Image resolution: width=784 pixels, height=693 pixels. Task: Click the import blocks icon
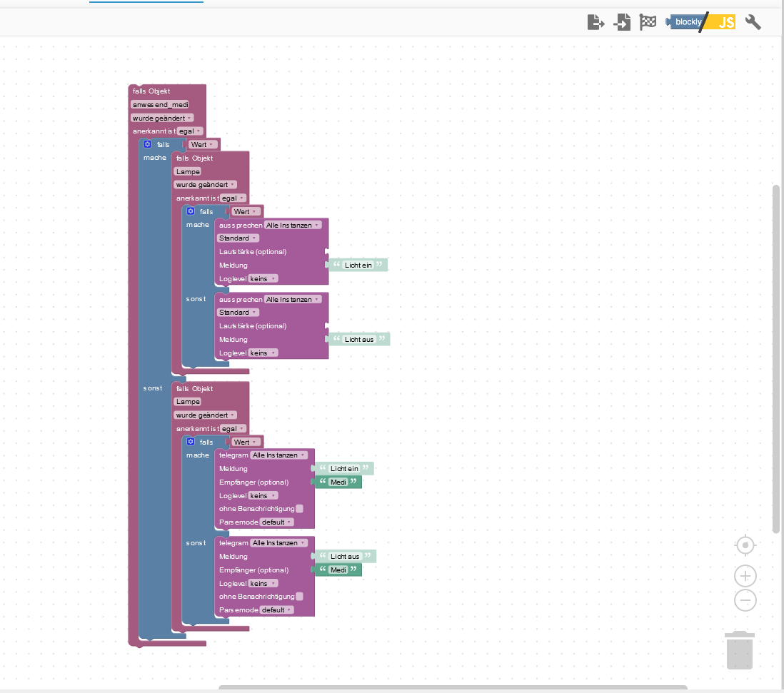pyautogui.click(x=622, y=22)
